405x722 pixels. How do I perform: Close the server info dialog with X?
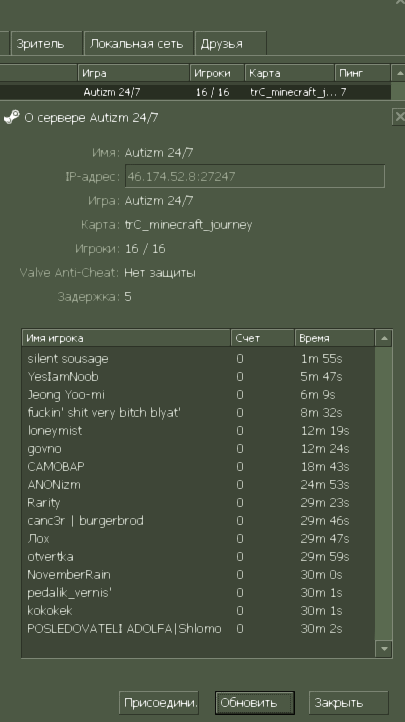399,116
